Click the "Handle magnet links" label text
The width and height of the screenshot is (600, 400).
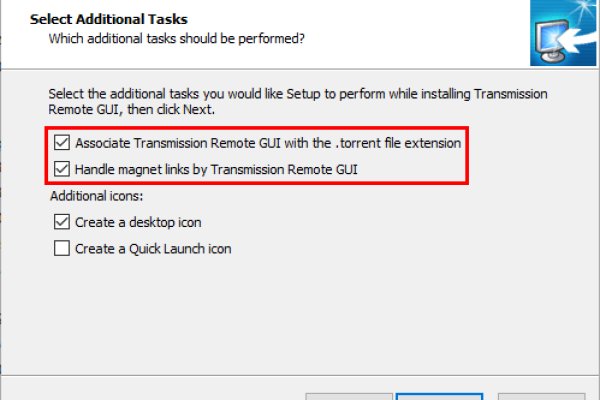[x=216, y=169]
